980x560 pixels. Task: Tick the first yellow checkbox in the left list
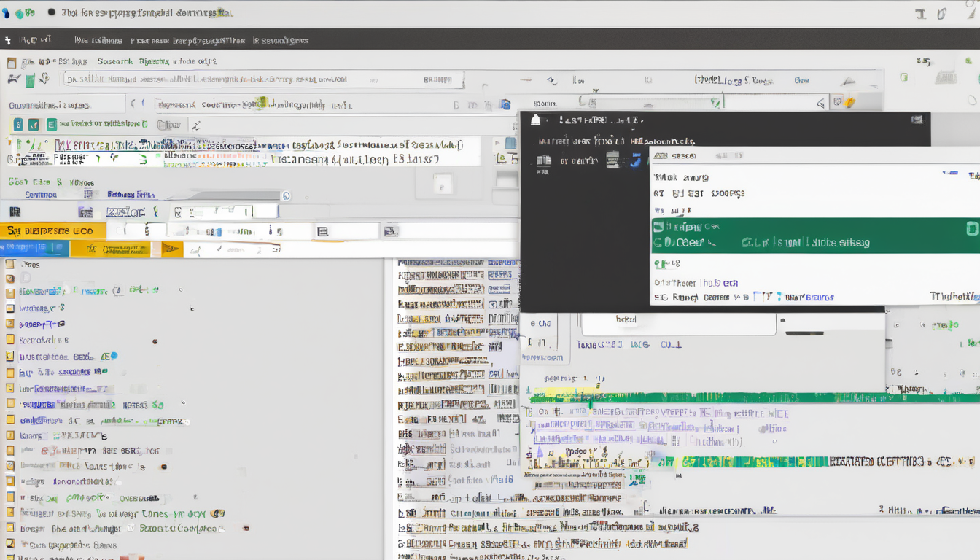click(x=10, y=265)
